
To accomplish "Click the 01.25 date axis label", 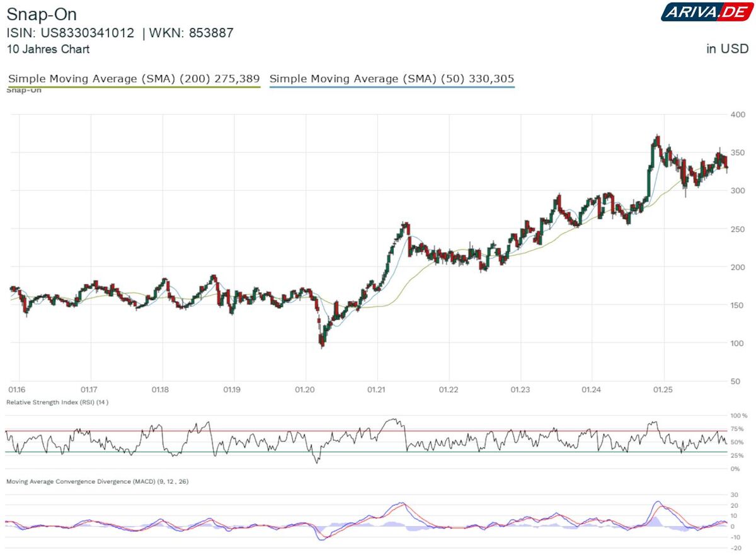I will point(663,391).
